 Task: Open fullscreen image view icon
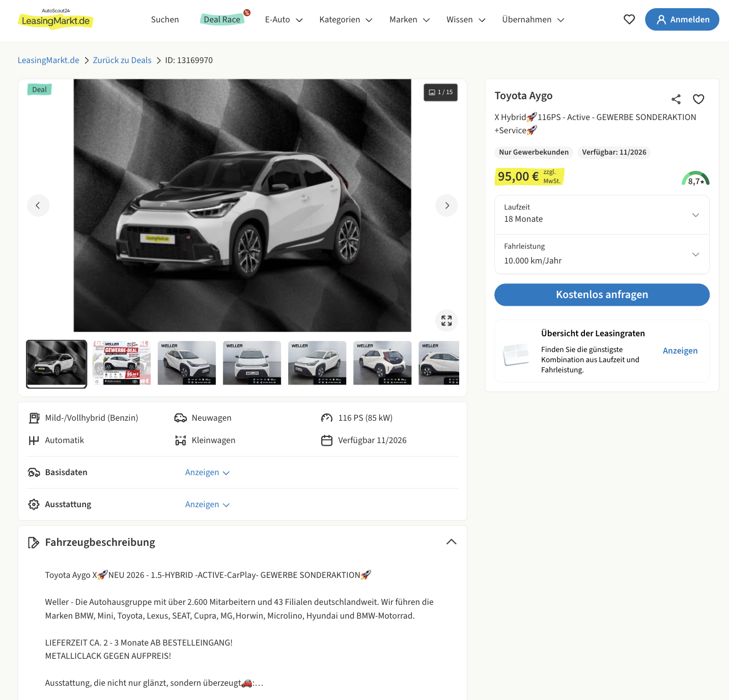pyautogui.click(x=446, y=320)
